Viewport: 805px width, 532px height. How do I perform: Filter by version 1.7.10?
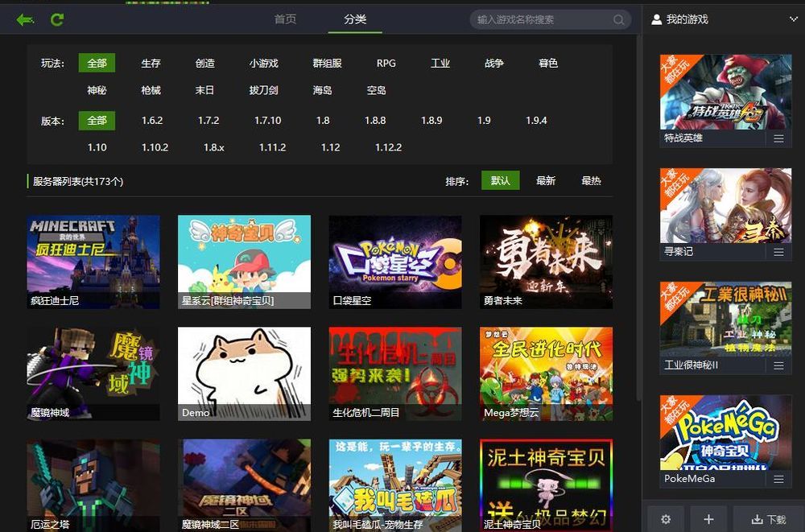point(268,121)
